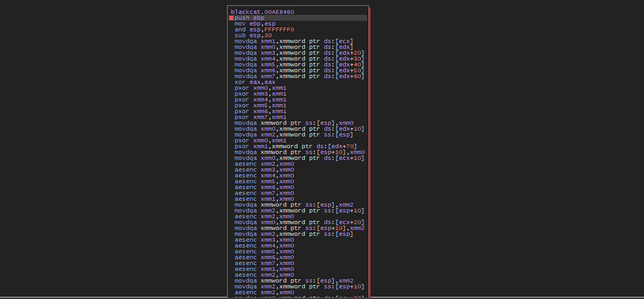
Task: Click the movdqa xmm6 ds:[edx+50] line
Action: (x=299, y=71)
